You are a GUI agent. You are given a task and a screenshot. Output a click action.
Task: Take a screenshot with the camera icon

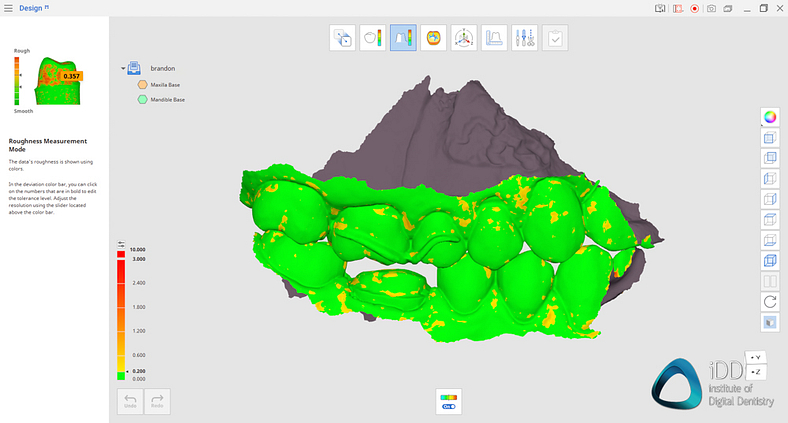710,8
